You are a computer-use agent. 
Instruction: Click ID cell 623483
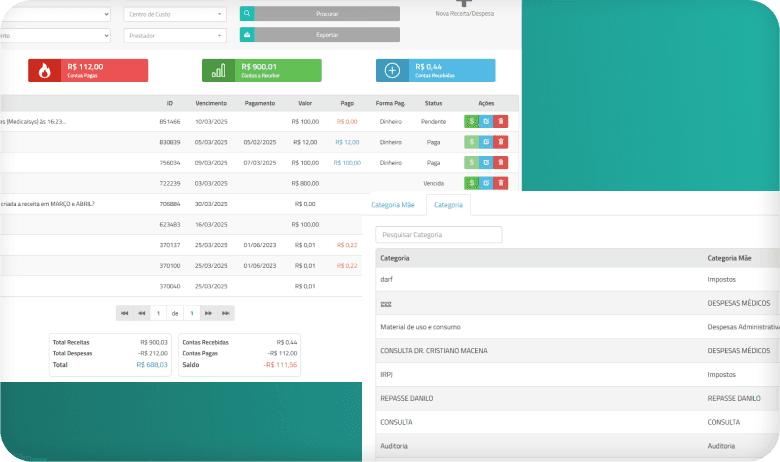click(x=170, y=224)
